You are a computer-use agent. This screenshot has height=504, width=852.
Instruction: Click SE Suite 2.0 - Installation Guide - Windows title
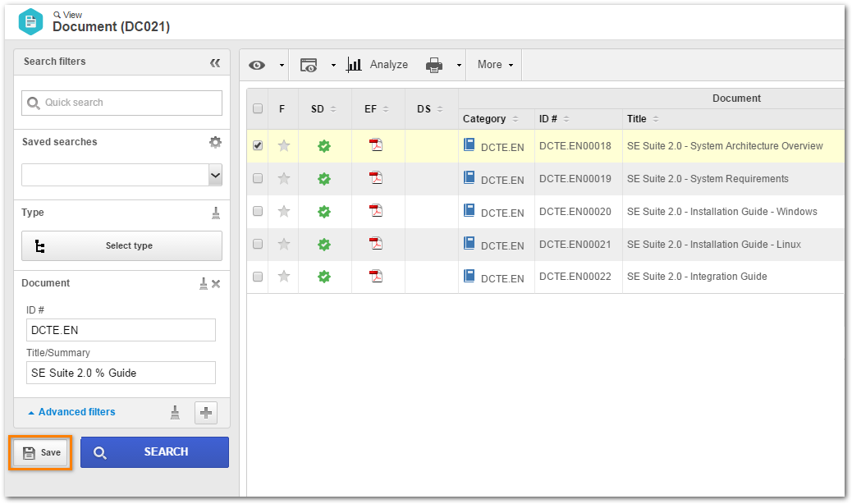[722, 211]
